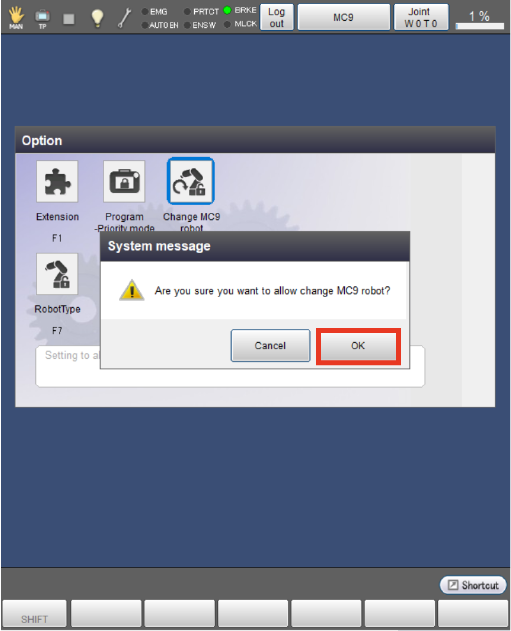Viewport: 511px width, 631px height.
Task: Click the MAN hand mode icon
Action: tap(16, 17)
